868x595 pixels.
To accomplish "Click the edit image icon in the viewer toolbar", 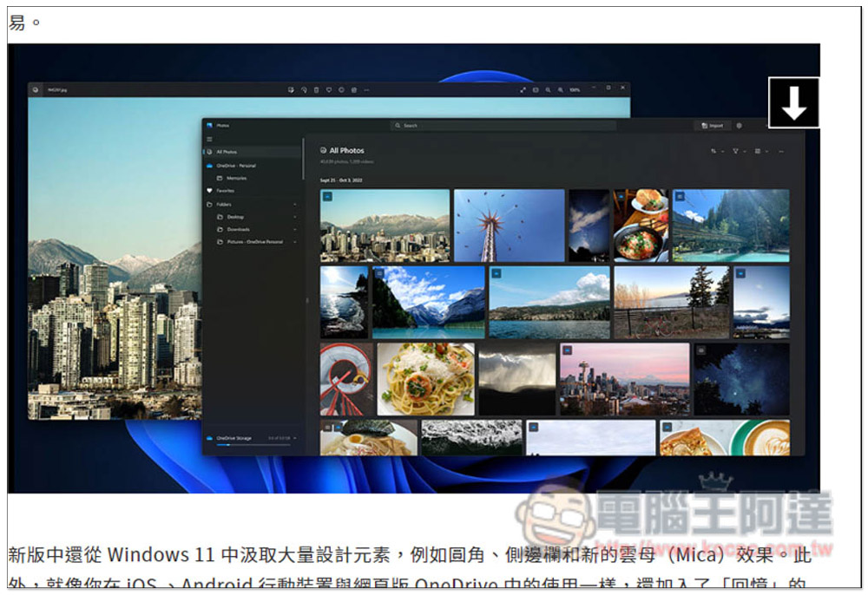I will [291, 89].
